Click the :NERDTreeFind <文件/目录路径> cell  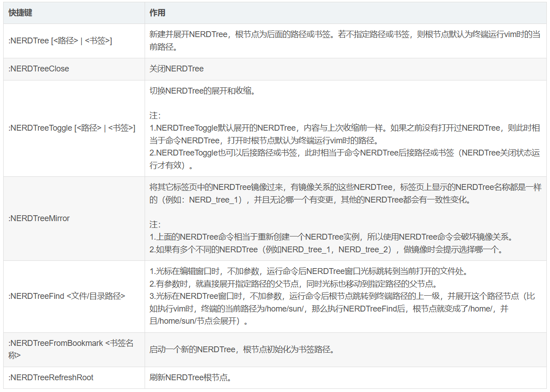[x=74, y=297]
